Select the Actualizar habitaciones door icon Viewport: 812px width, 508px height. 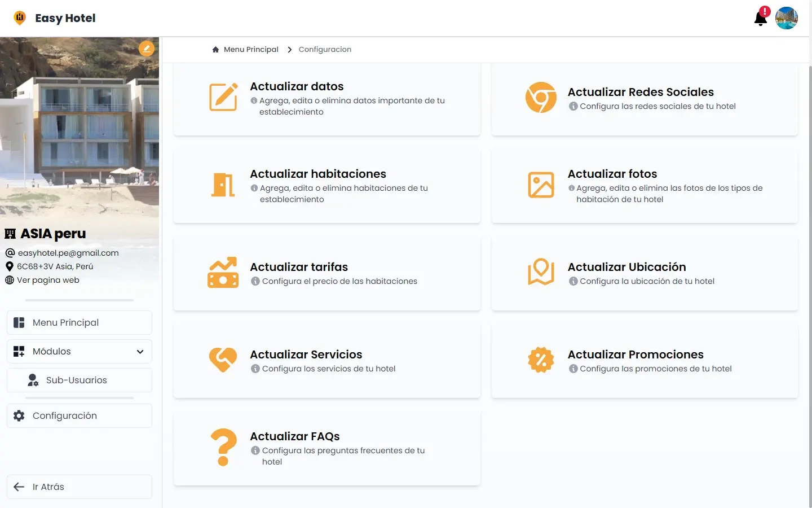tap(223, 185)
